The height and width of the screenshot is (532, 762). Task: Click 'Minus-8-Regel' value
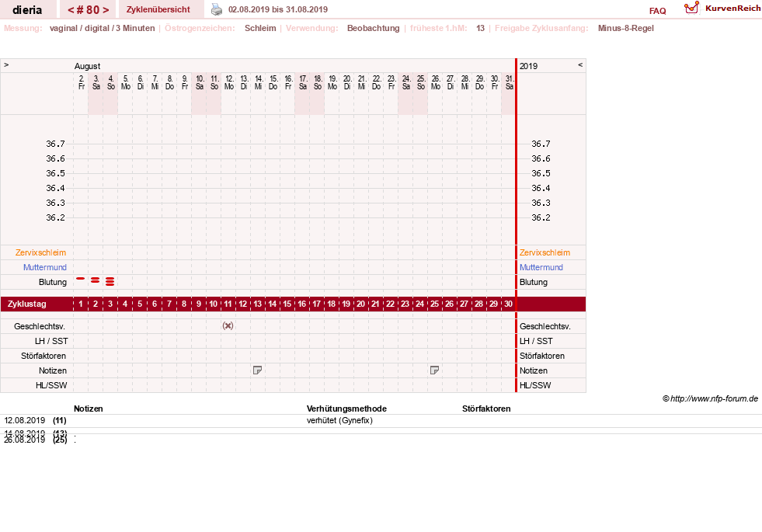[x=626, y=28]
